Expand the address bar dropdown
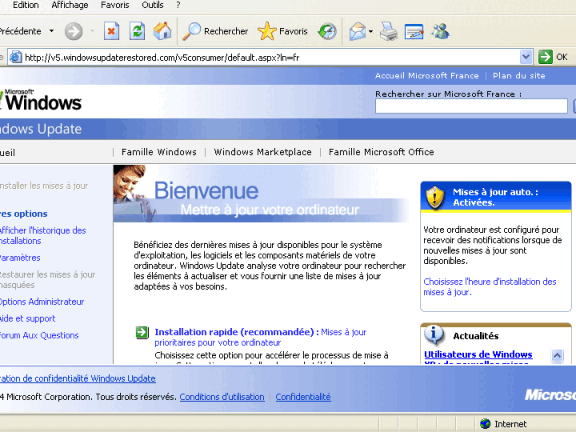Viewport: 576px width, 432px height. [x=526, y=57]
